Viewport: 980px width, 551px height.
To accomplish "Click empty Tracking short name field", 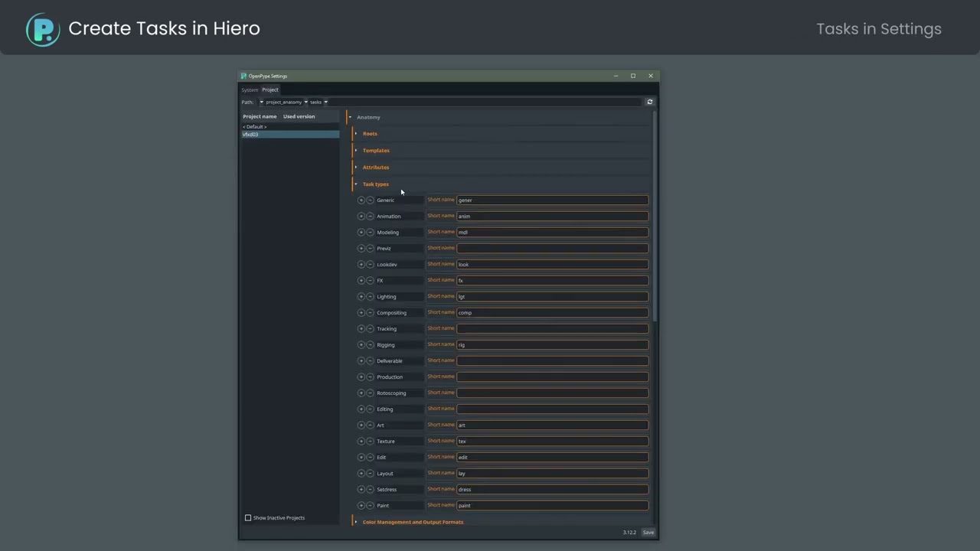I will click(x=552, y=328).
